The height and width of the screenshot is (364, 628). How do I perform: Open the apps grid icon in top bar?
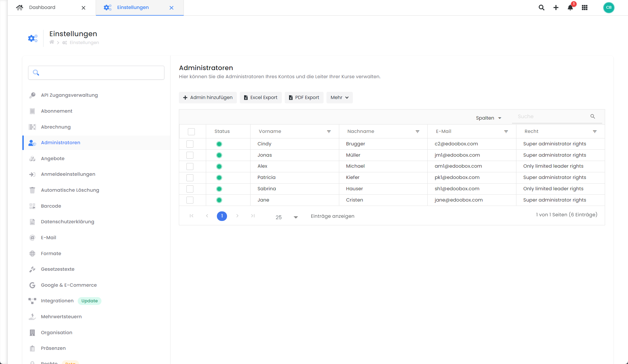click(x=585, y=8)
